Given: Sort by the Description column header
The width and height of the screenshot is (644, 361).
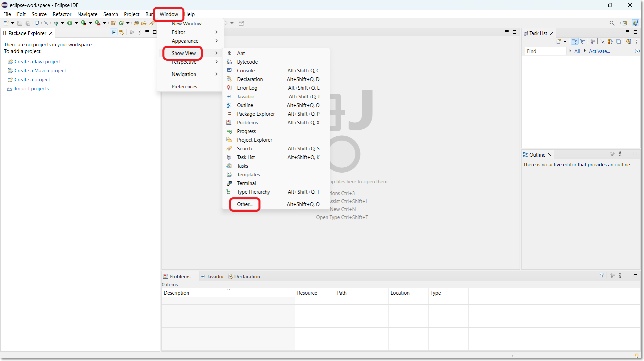Looking at the screenshot, I should 176,293.
